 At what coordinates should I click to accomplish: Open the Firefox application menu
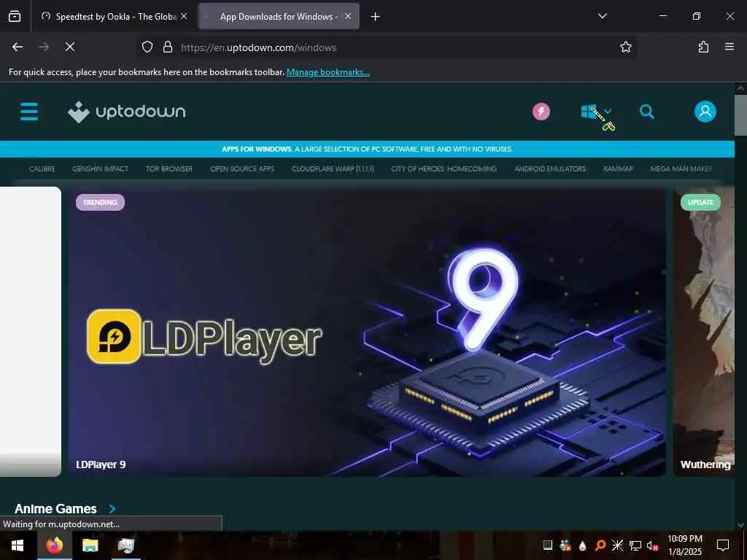[729, 47]
